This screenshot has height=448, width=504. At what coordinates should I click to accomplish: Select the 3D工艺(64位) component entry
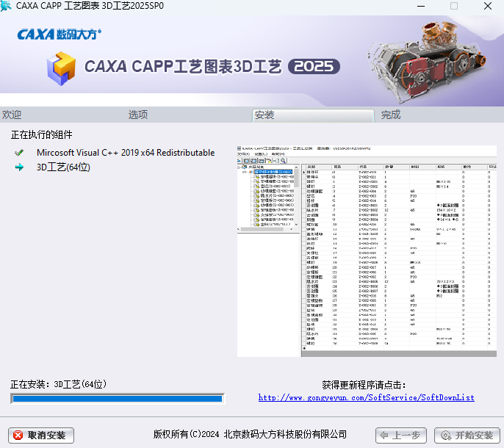[x=63, y=167]
